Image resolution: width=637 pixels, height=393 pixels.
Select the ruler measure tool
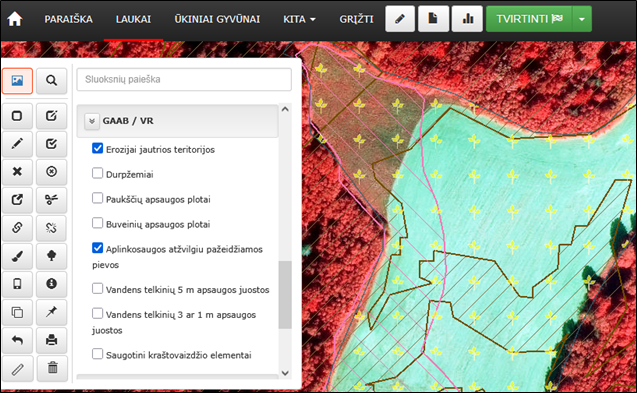[x=17, y=368]
